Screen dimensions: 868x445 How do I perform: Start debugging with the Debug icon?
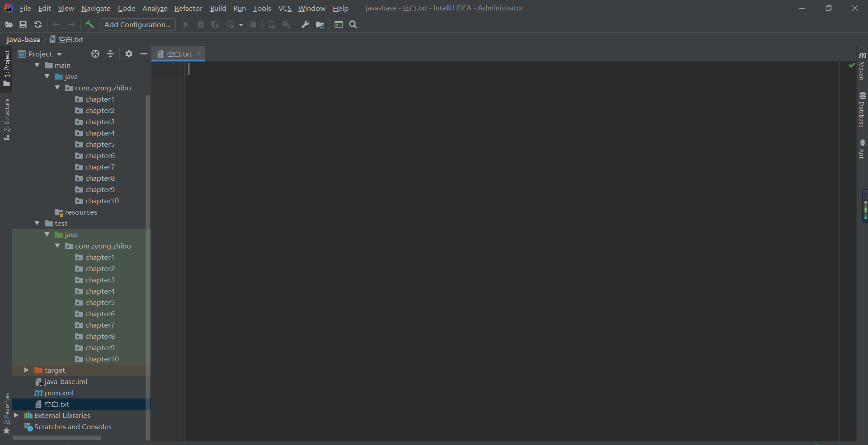tap(200, 24)
